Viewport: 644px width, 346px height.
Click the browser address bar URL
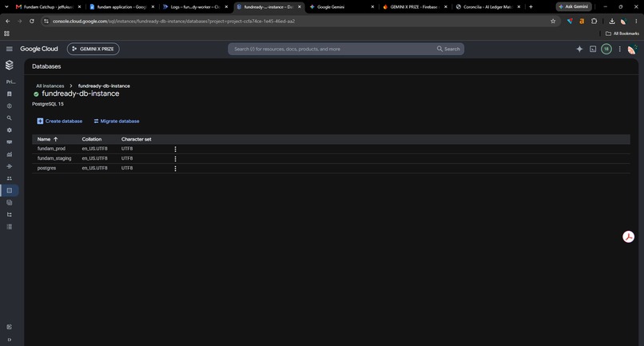[173, 21]
